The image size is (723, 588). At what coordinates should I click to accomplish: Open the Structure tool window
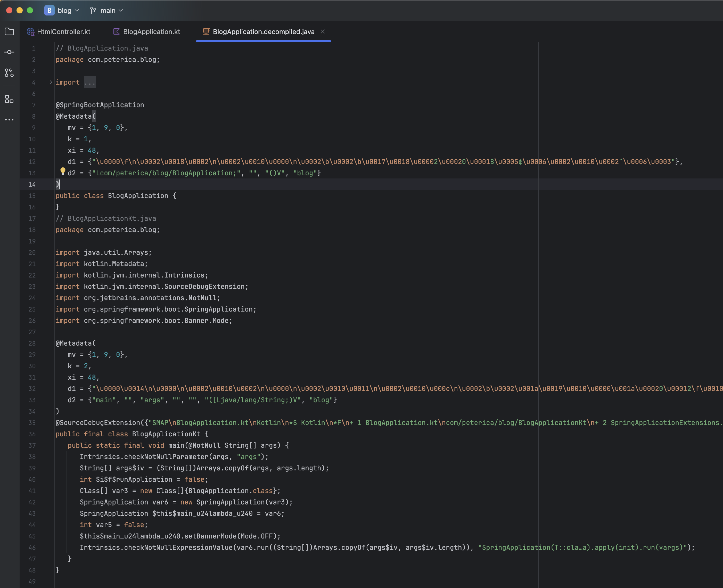point(9,99)
